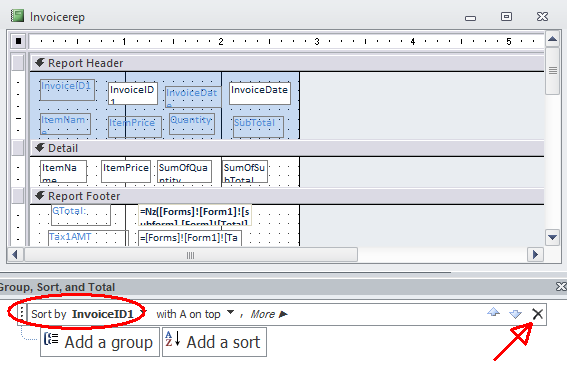Viewport: 567px width, 385px height.
Task: Select the Detail section selector box
Action: [x=18, y=148]
